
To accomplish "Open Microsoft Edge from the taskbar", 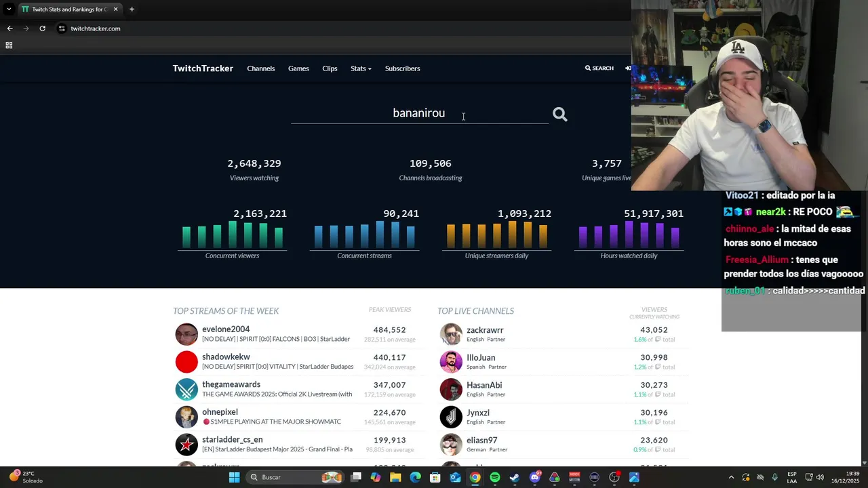I will (415, 477).
